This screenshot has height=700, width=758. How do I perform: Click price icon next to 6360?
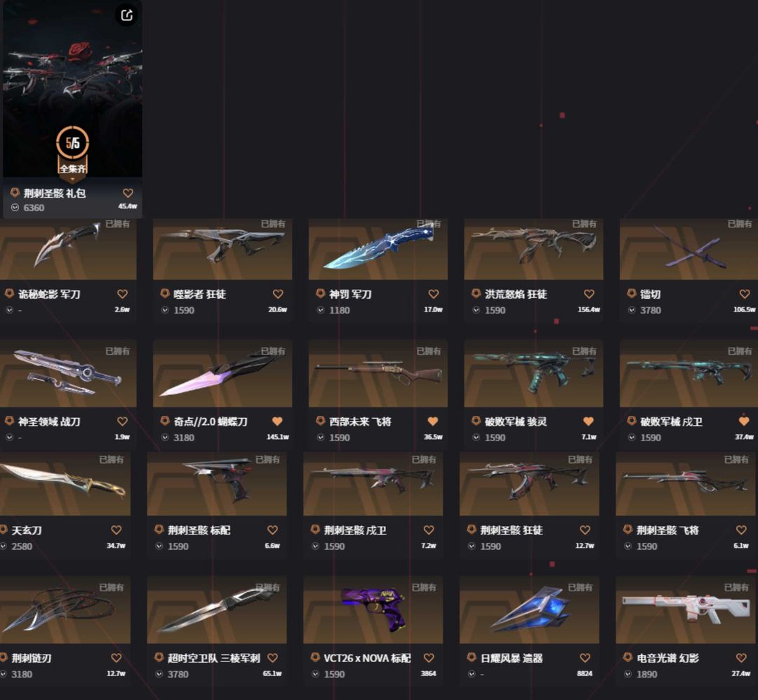pos(15,208)
